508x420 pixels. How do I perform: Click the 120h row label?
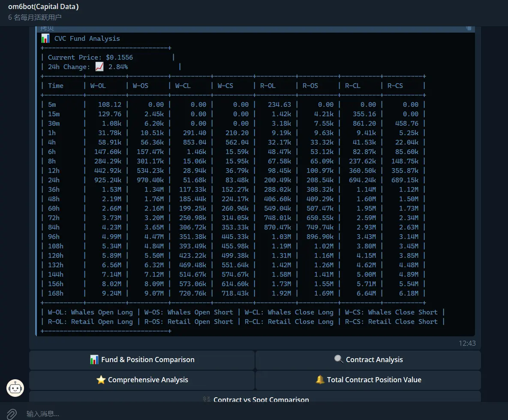click(x=56, y=255)
